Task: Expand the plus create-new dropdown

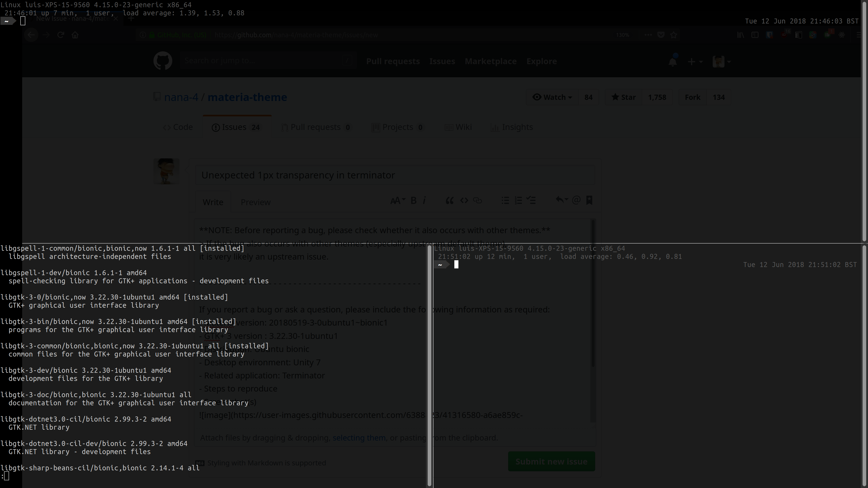Action: [695, 62]
